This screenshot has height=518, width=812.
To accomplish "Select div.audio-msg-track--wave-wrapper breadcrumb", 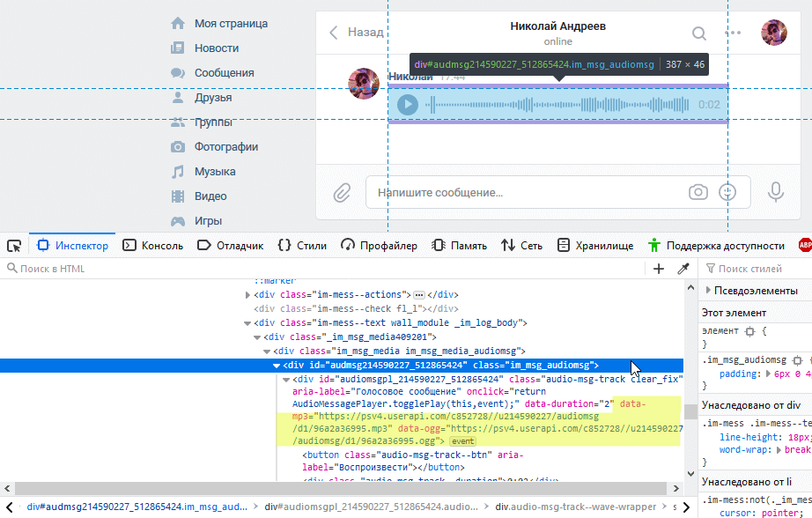I will (x=575, y=507).
